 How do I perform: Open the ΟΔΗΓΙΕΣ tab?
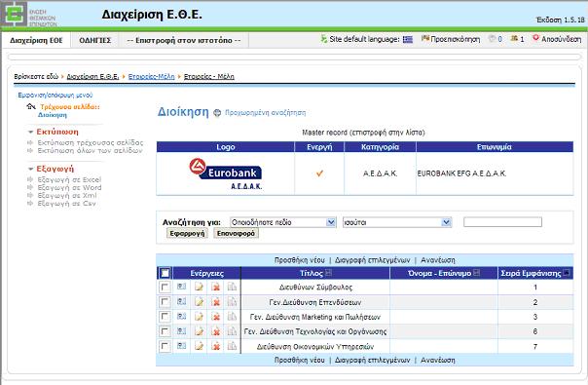point(94,40)
